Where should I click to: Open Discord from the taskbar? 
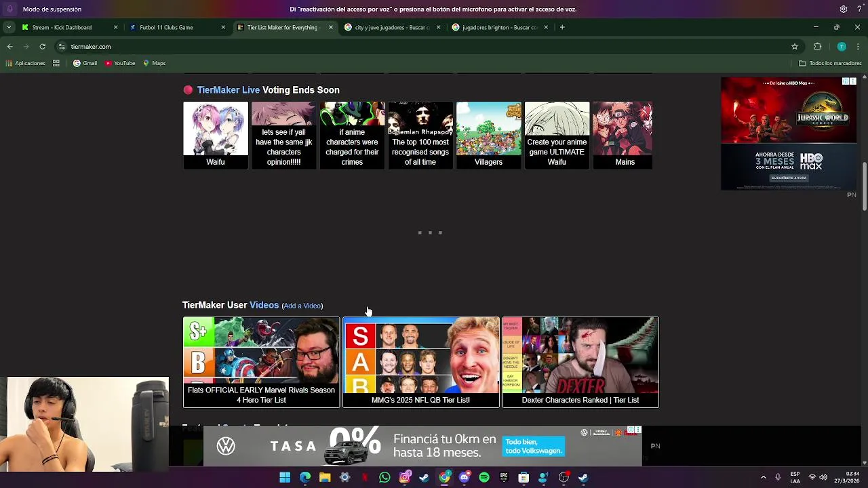465,478
